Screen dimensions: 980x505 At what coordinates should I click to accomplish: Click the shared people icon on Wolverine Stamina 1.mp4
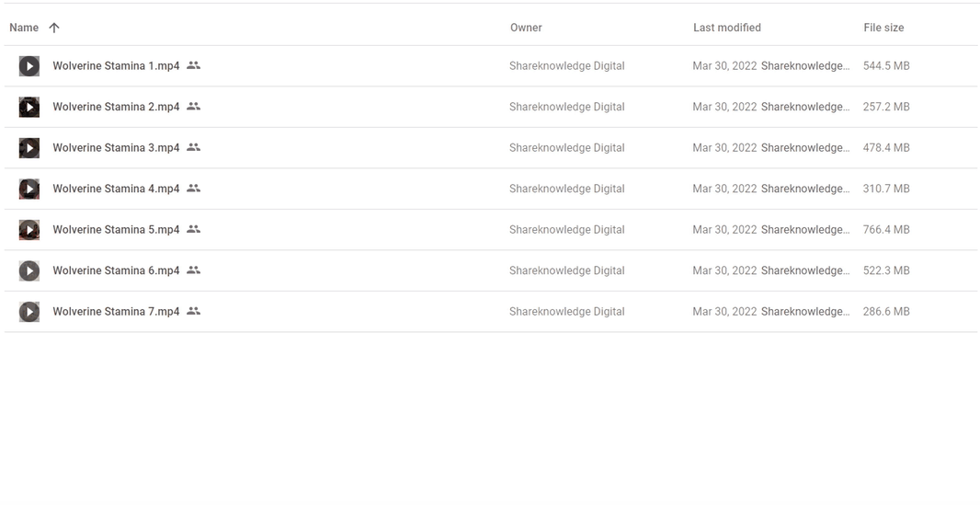pos(194,65)
